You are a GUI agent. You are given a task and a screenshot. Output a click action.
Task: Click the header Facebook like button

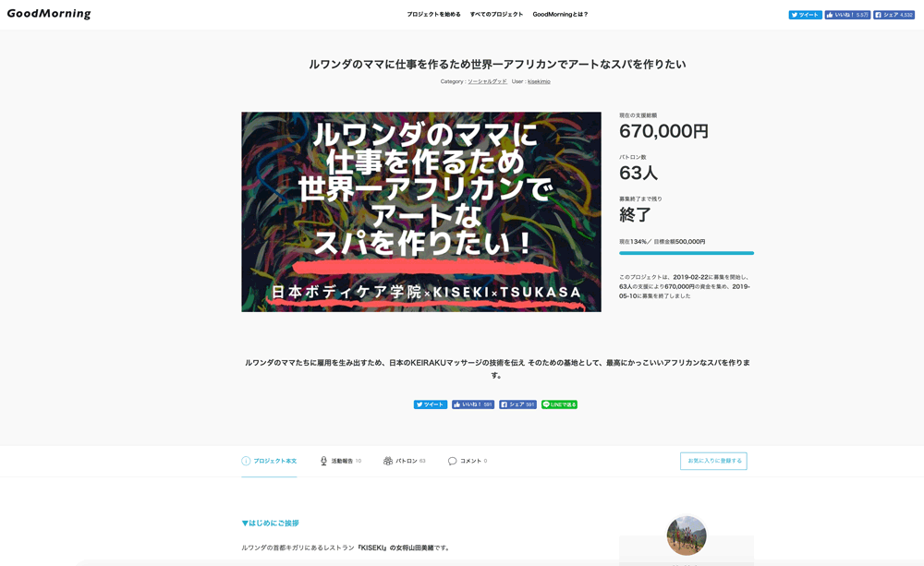pos(847,15)
